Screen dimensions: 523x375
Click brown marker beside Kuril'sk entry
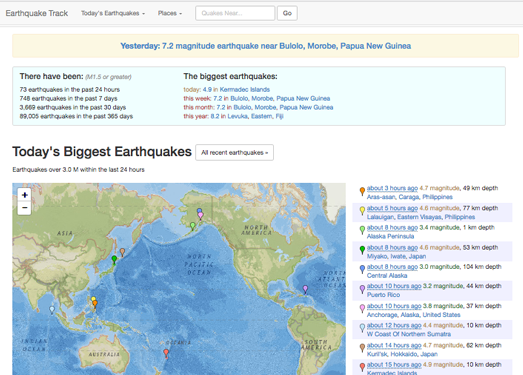point(362,348)
